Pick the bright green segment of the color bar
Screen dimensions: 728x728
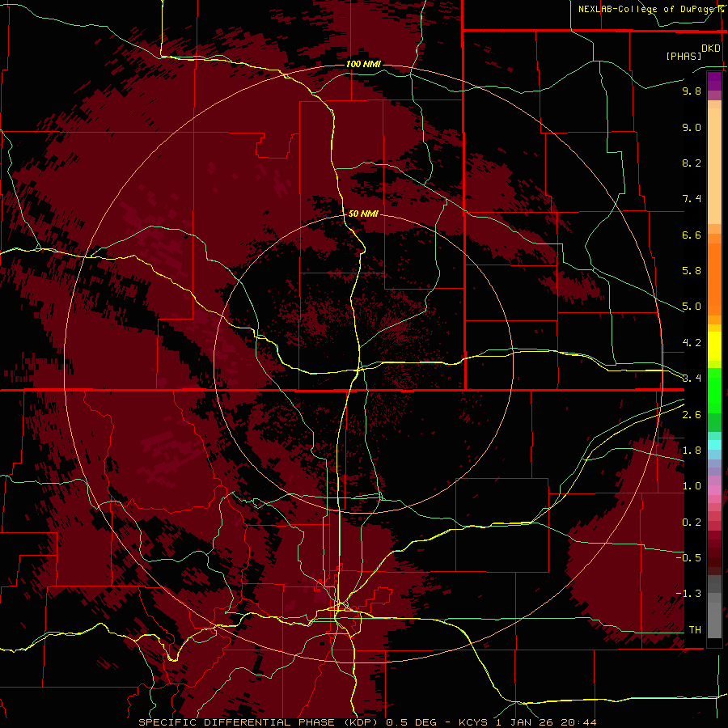[x=714, y=390]
